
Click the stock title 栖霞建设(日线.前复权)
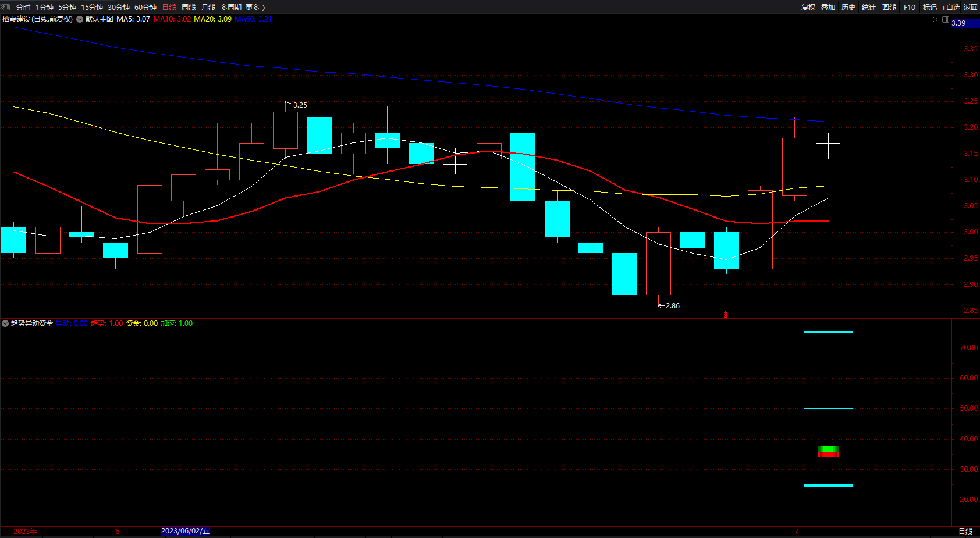pyautogui.click(x=37, y=19)
